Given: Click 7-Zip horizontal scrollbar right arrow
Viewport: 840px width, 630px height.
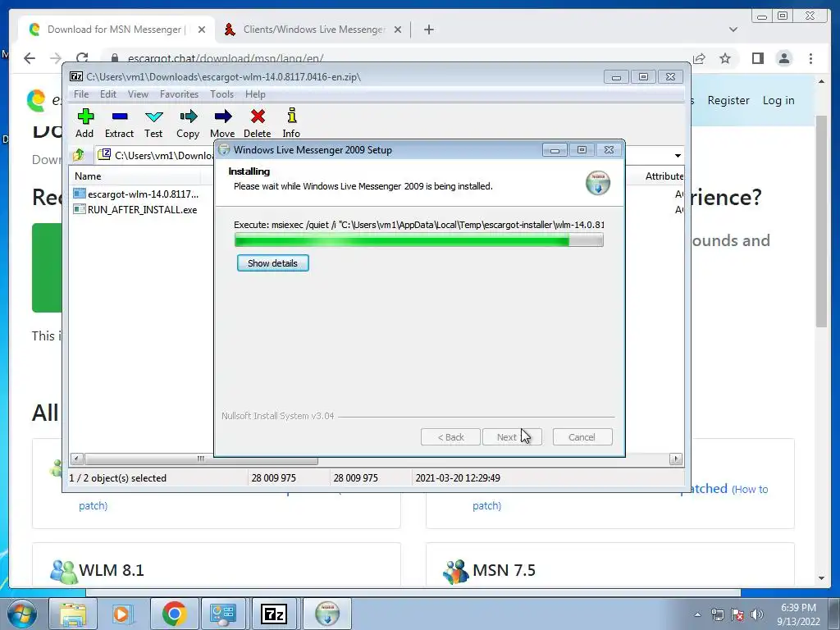Looking at the screenshot, I should pos(676,459).
